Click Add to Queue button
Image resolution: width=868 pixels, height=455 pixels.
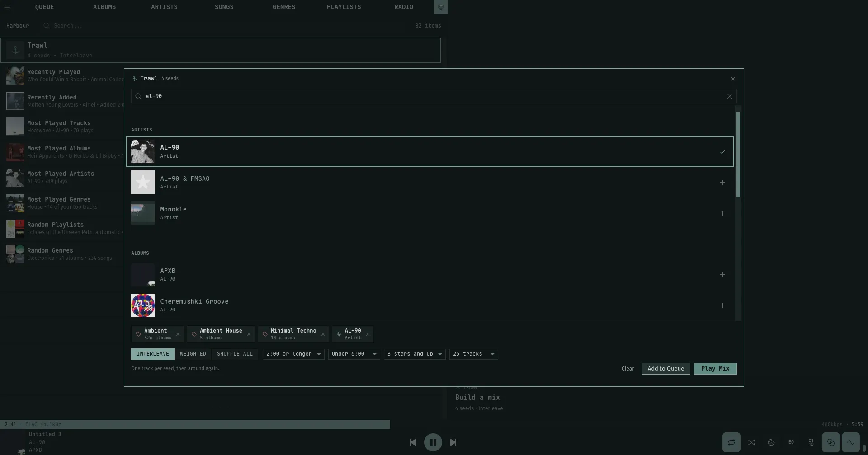[x=665, y=369]
